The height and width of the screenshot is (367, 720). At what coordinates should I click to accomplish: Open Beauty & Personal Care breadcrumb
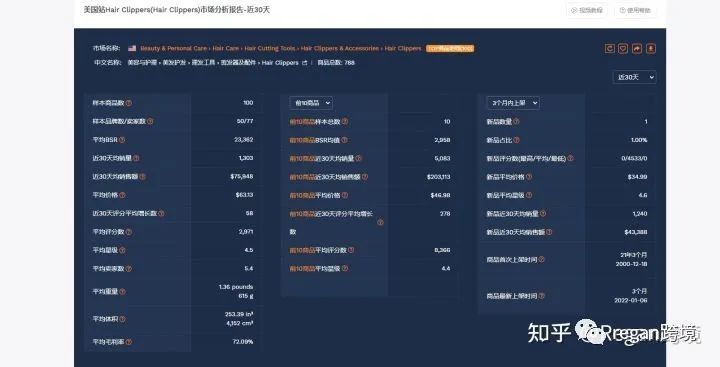[x=174, y=48]
